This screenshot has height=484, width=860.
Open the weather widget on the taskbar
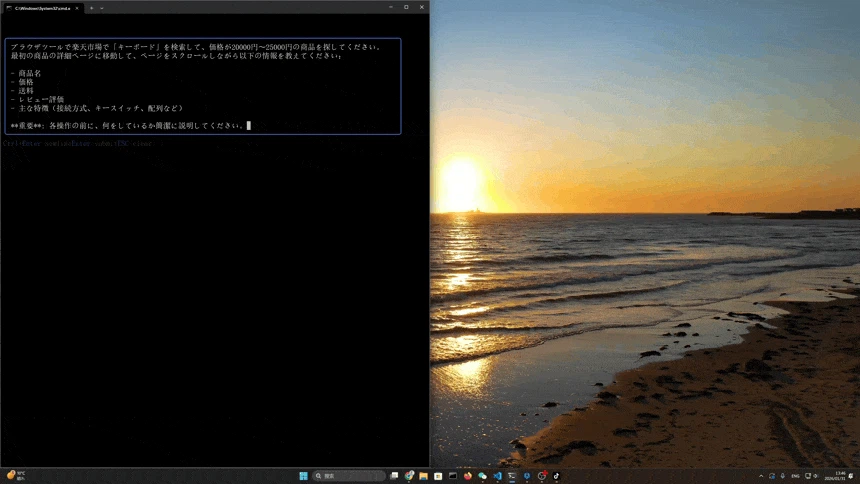coord(15,475)
